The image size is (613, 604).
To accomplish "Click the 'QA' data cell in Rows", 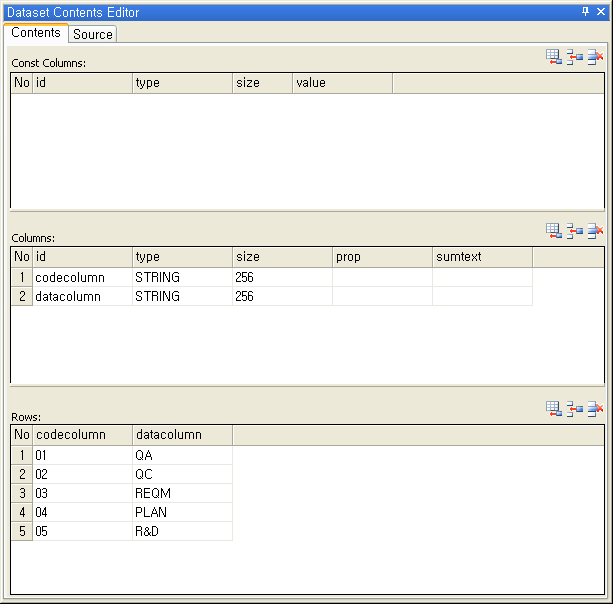I will coord(183,455).
